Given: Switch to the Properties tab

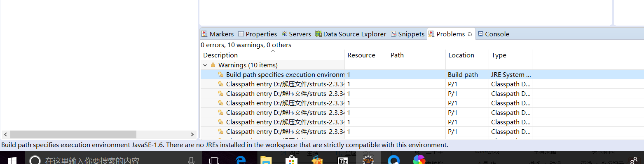Looking at the screenshot, I should tap(258, 34).
